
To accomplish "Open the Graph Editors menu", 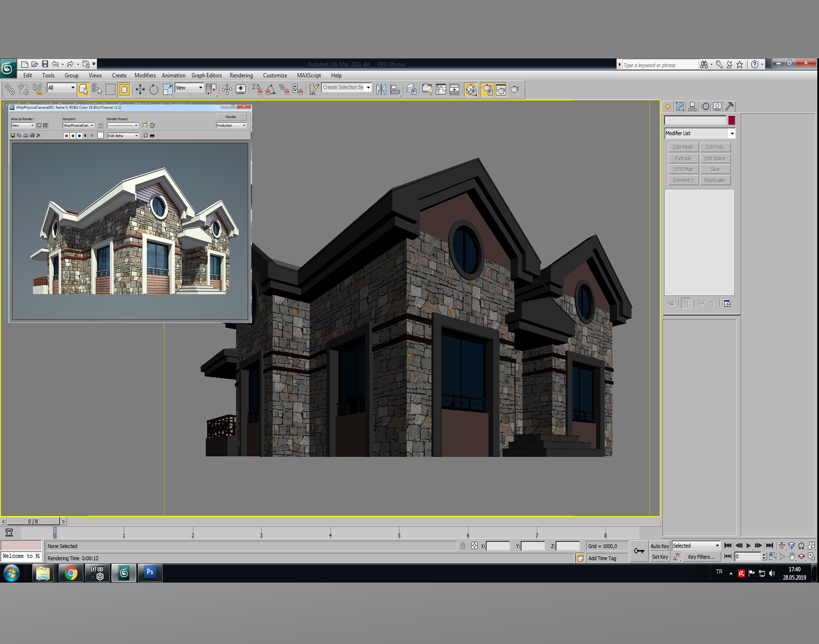I will [206, 75].
